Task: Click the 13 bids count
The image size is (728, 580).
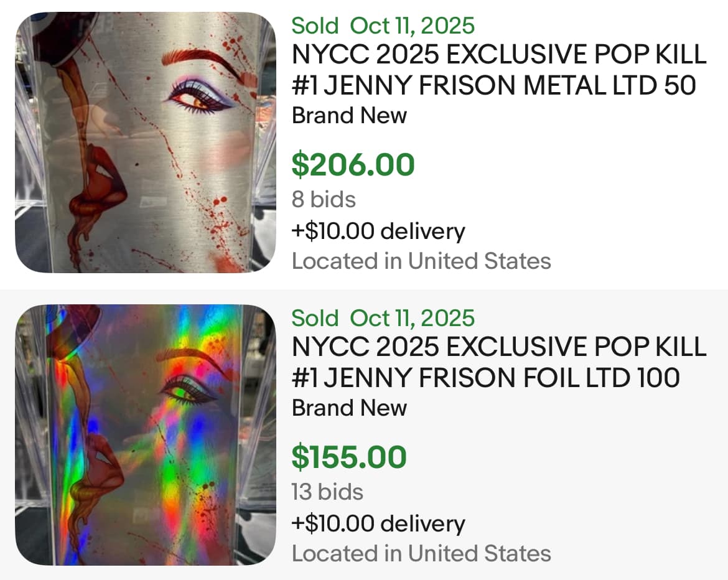Action: [x=327, y=492]
